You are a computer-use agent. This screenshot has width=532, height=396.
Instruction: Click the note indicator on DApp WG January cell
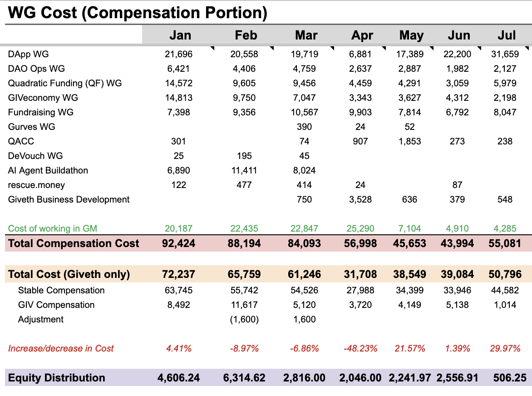(x=212, y=48)
